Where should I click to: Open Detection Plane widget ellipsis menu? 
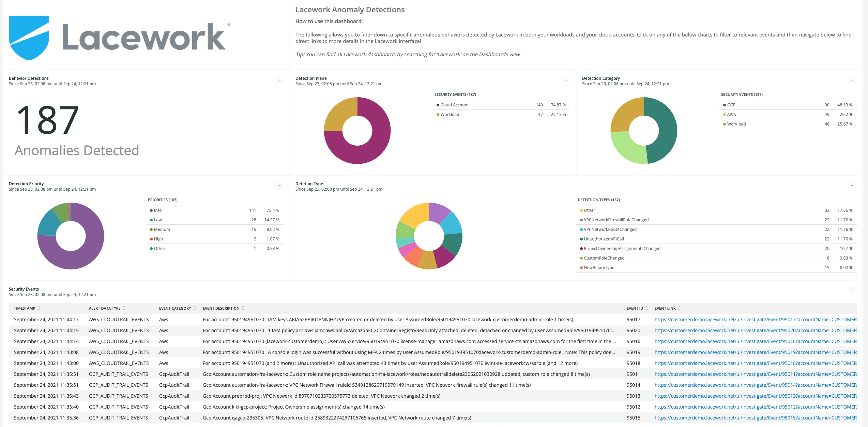pyautogui.click(x=566, y=80)
